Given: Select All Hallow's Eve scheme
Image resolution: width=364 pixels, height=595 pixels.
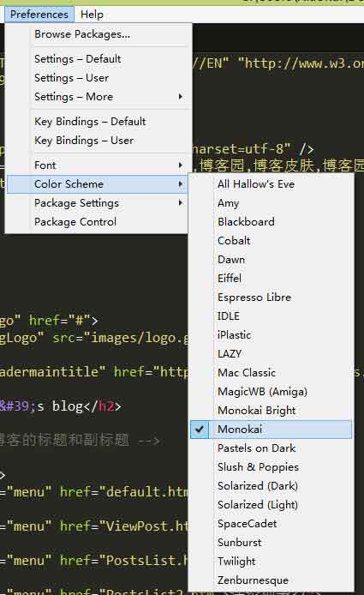Looking at the screenshot, I should [x=271, y=184].
